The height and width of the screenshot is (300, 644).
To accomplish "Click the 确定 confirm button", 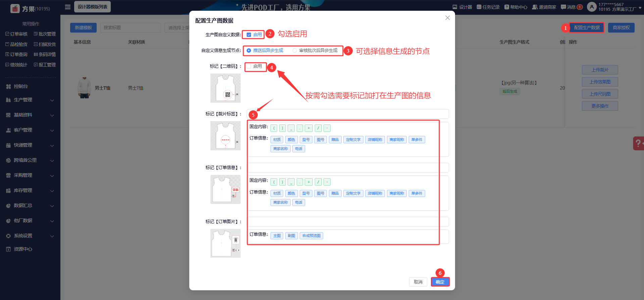I will (440, 282).
